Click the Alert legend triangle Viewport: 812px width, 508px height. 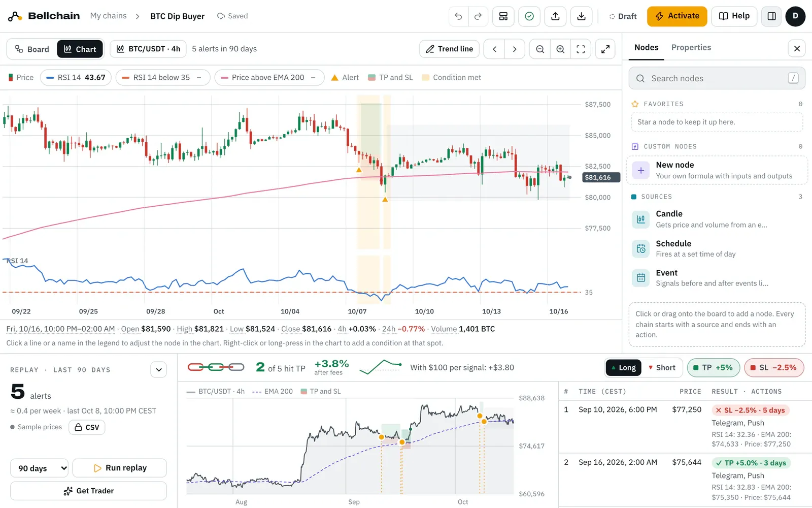[x=334, y=77]
